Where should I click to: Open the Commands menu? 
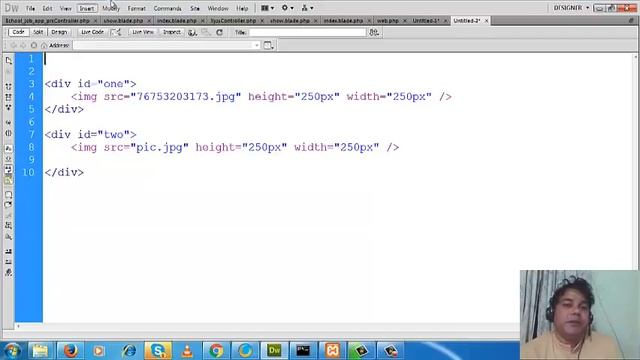167,8
